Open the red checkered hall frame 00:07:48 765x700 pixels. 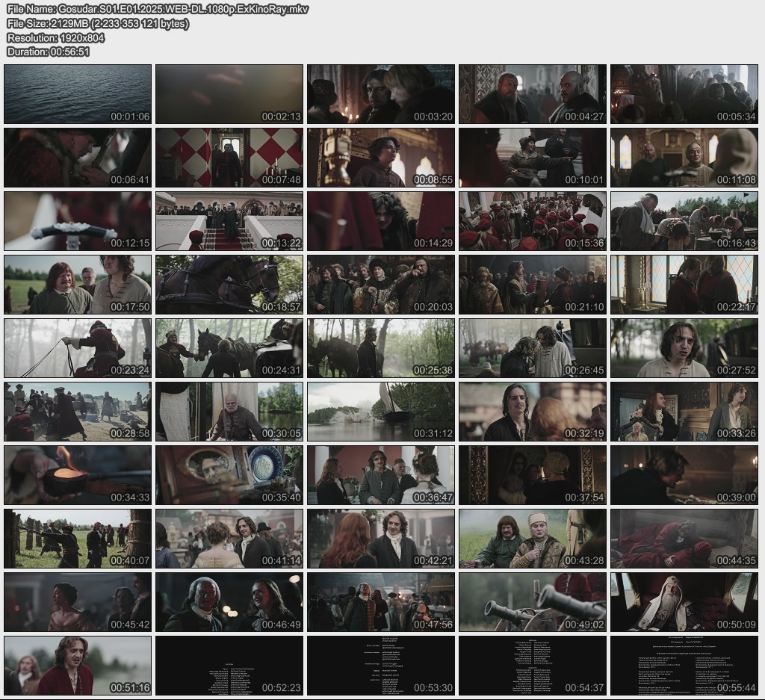229,158
